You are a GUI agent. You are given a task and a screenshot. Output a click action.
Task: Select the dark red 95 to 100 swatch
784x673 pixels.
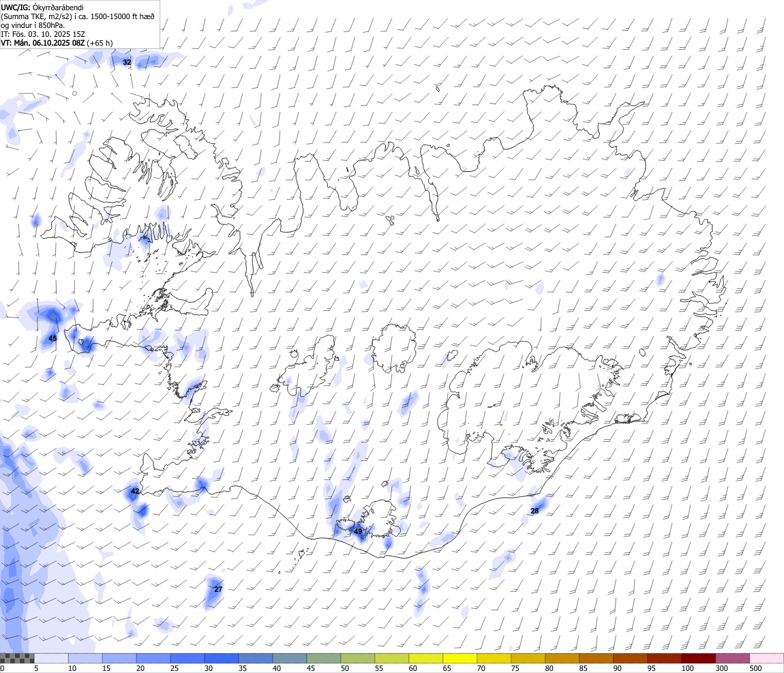pyautogui.click(x=665, y=659)
